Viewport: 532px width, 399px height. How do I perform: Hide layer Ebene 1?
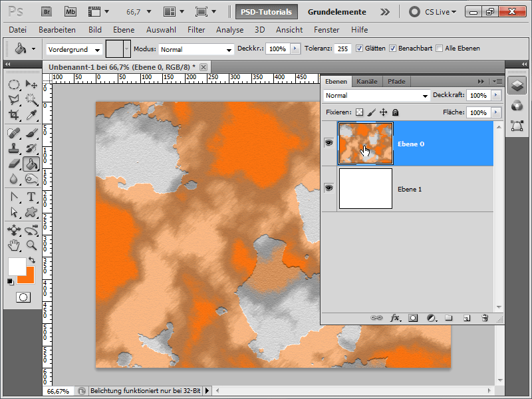click(329, 188)
